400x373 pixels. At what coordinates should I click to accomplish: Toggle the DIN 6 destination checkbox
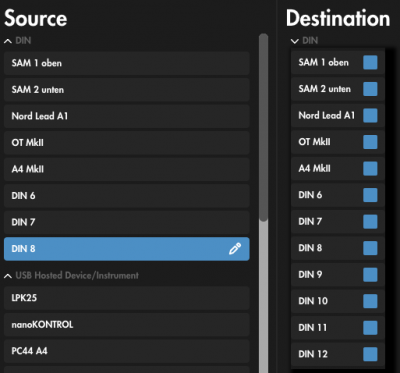(x=370, y=195)
